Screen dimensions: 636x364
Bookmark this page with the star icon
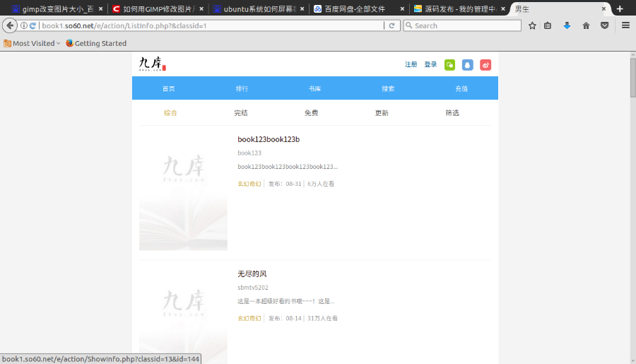(532, 25)
